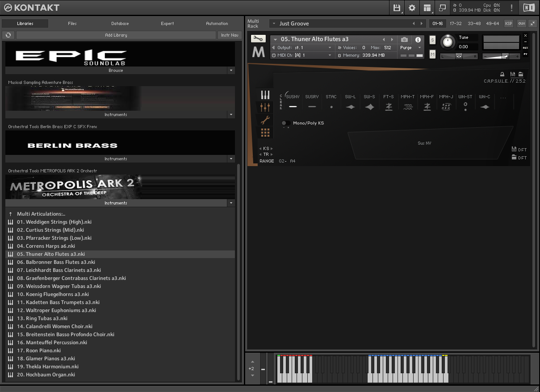Open the orange wrench settings view
540x392 pixels.
(265, 120)
